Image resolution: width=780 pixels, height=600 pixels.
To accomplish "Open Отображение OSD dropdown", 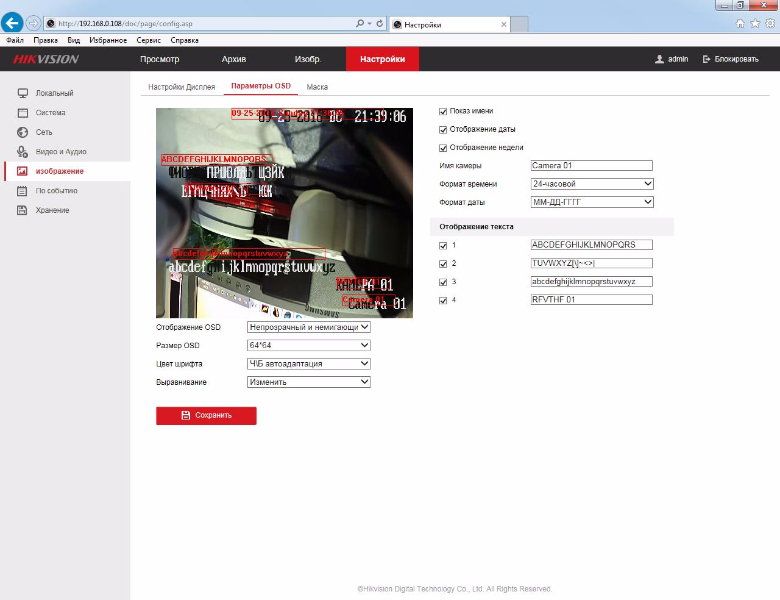I will [x=308, y=327].
